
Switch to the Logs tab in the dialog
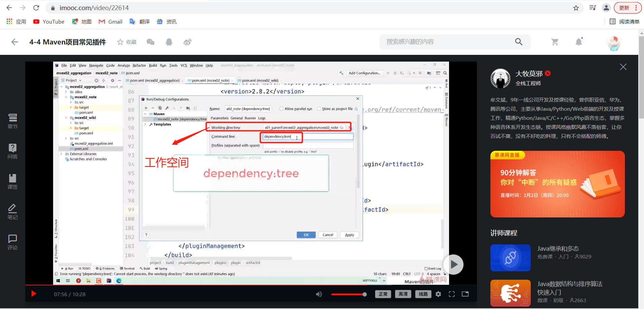tap(262, 118)
